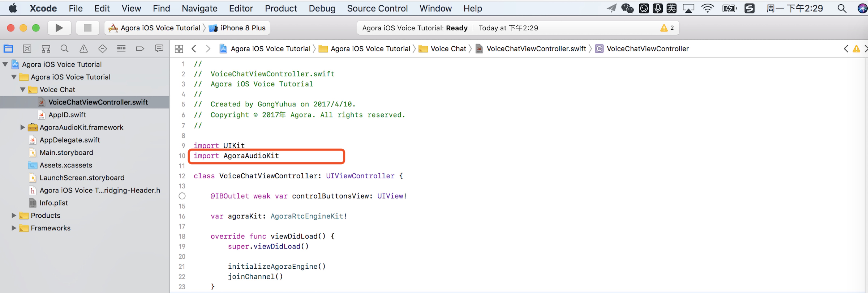The width and height of the screenshot is (868, 293).
Task: Open the Product menu
Action: tap(281, 9)
